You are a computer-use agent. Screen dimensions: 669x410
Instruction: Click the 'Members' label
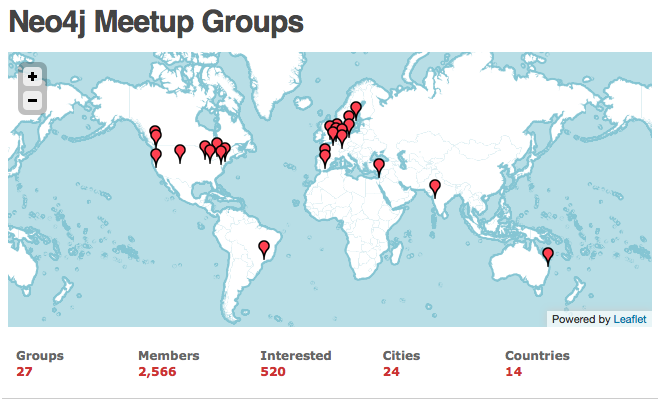point(169,355)
